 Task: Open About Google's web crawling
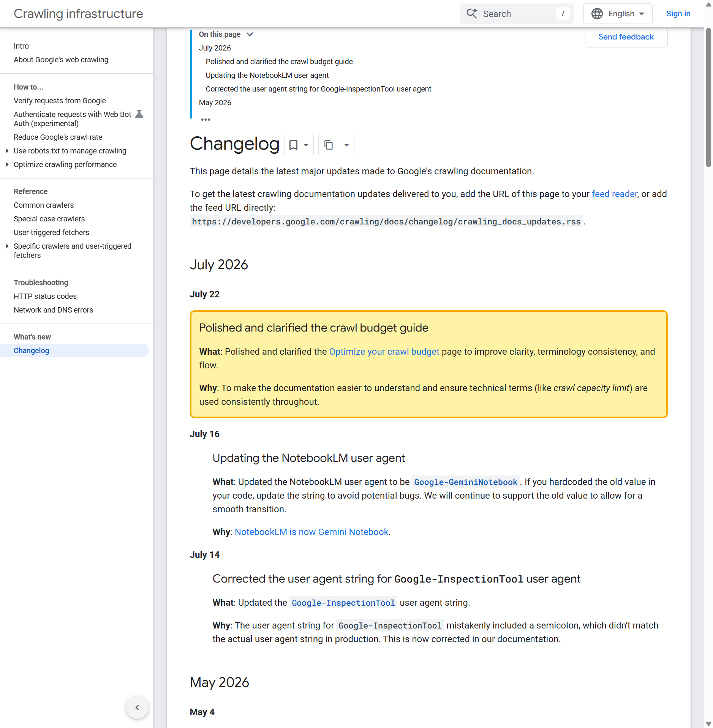point(61,60)
